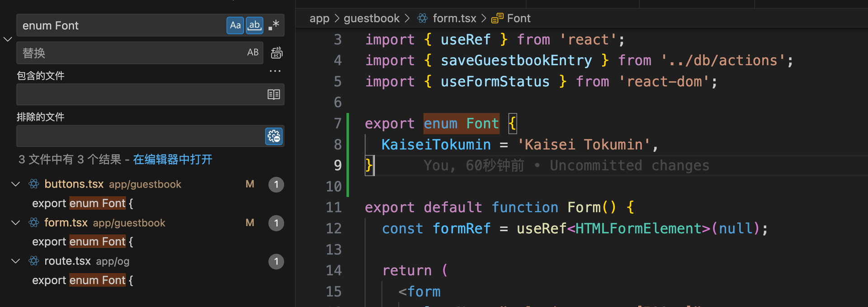Toggle Preserve Case in replace field
The image size is (868, 307).
(x=253, y=52)
